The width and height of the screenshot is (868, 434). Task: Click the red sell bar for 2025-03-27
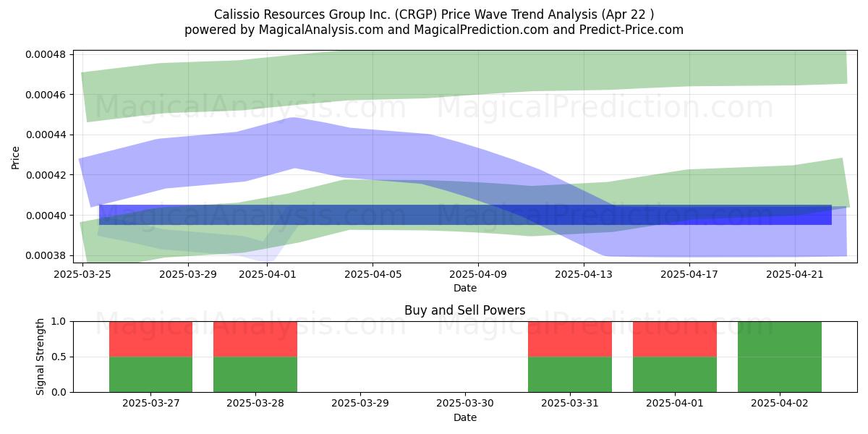[150, 339]
